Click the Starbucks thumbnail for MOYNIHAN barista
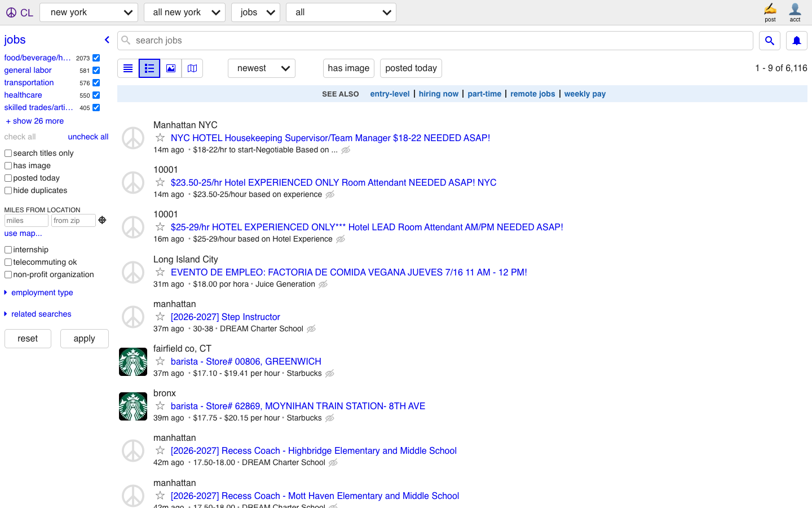The image size is (812, 508). [133, 406]
